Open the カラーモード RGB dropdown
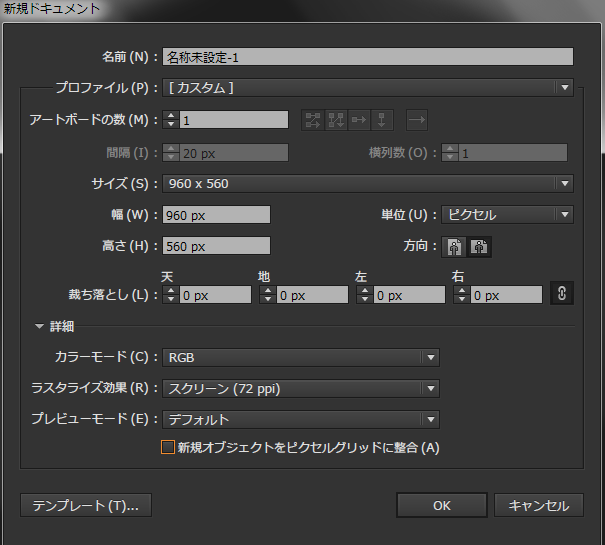 click(301, 357)
